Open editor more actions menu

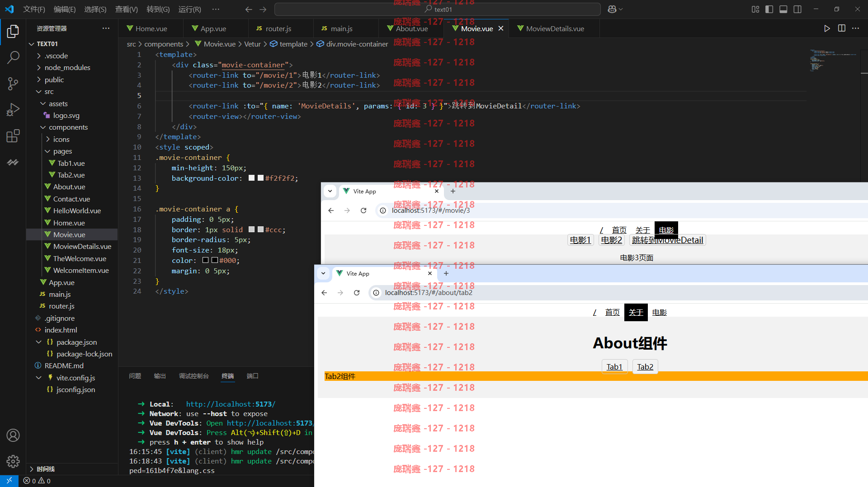coord(855,28)
